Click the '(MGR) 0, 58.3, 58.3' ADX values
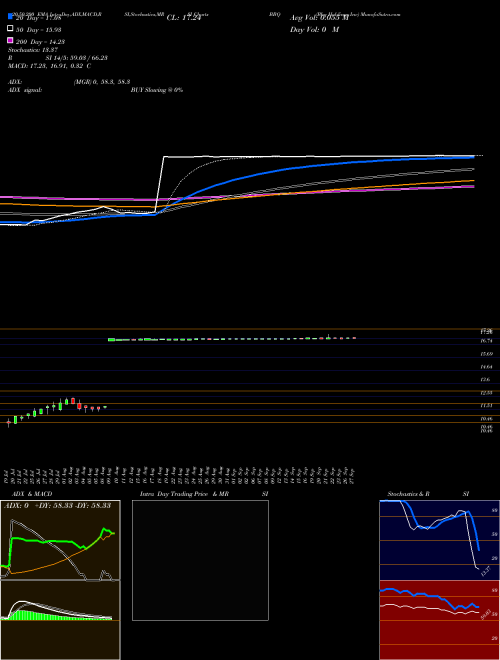 (x=102, y=82)
